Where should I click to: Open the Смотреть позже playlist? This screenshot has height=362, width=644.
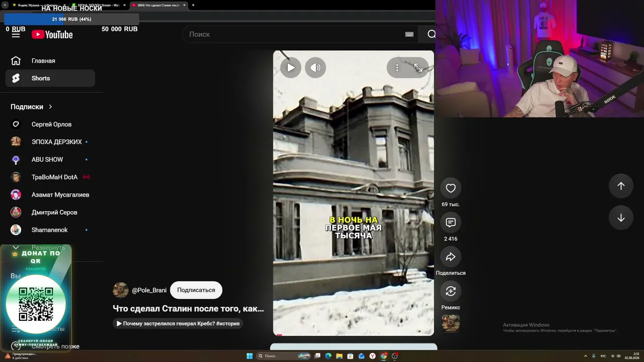(x=50, y=346)
